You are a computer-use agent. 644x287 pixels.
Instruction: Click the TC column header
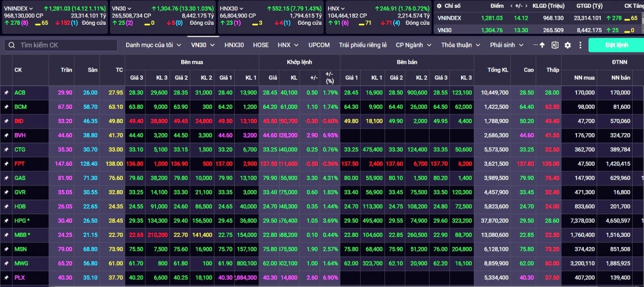[119, 70]
